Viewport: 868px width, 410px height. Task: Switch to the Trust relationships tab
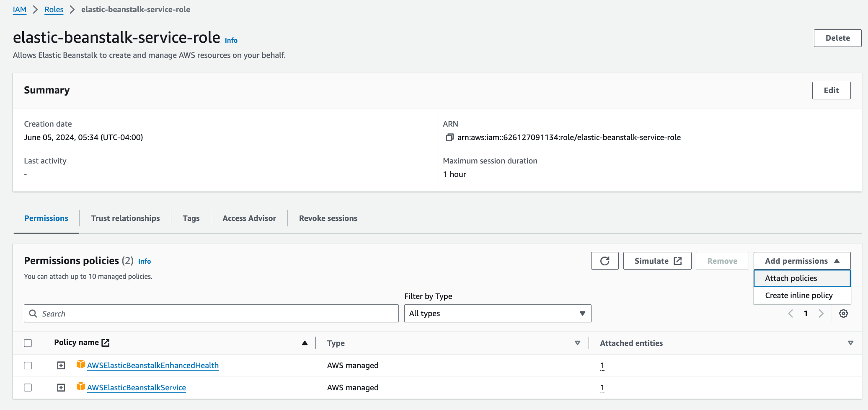click(125, 218)
